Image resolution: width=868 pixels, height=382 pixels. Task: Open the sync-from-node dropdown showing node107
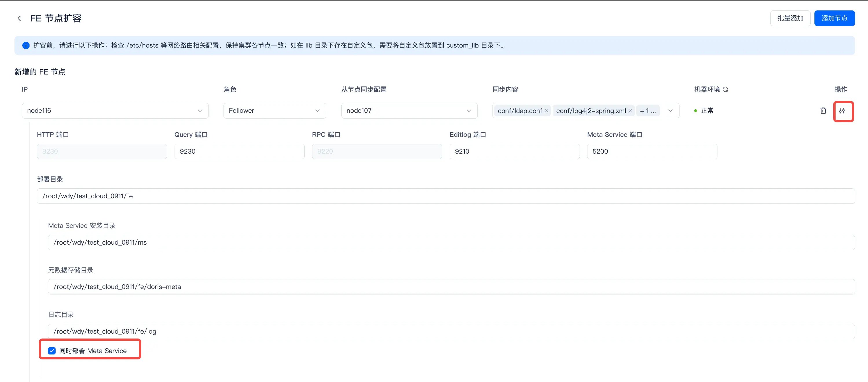(x=409, y=111)
